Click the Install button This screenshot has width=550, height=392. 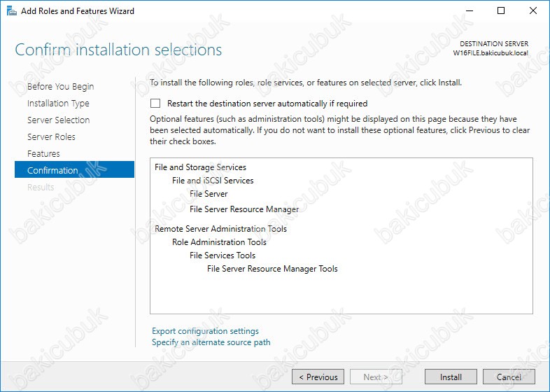coord(451,377)
